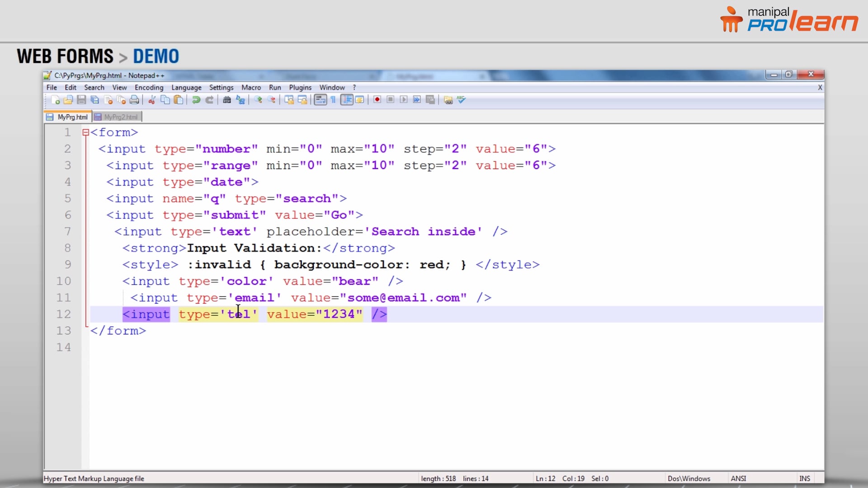Save all open documents
Screen dimensions: 868x488
(94, 100)
